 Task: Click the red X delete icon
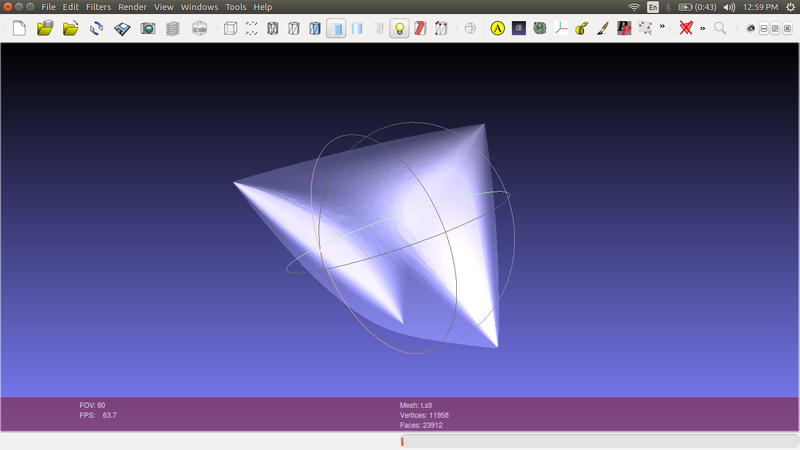point(686,28)
